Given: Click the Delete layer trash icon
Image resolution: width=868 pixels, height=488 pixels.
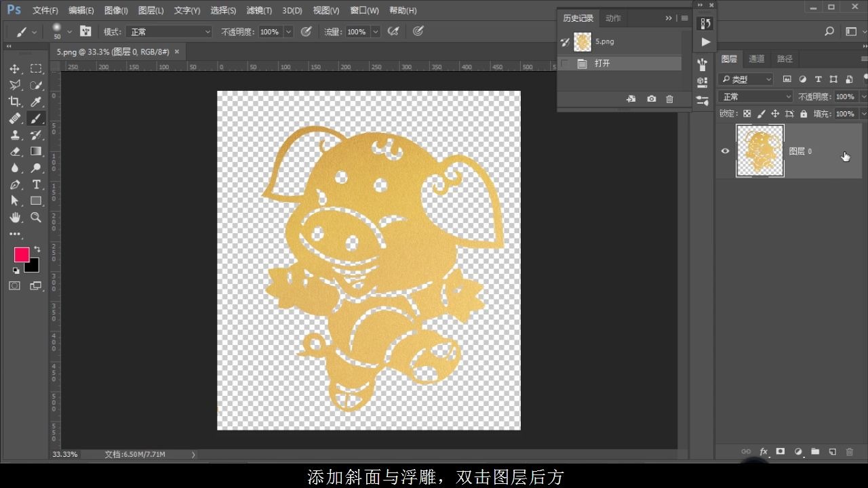Looking at the screenshot, I should pos(850,451).
